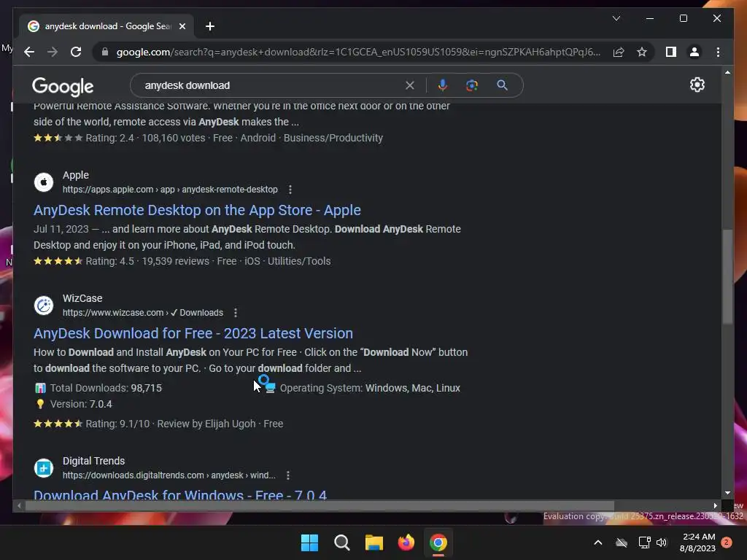The width and height of the screenshot is (747, 560).
Task: Click Version: 7.0.4 text
Action: pos(81,404)
